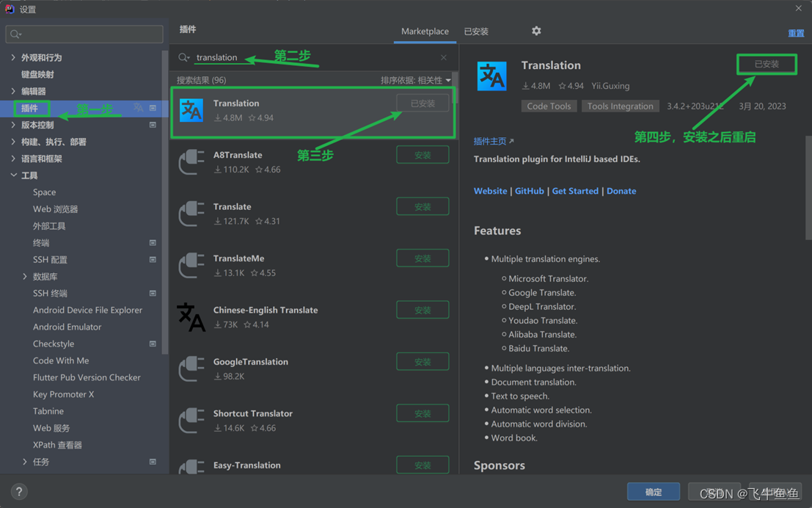Click the A8Translate plugin icon
812x508 pixels.
pyautogui.click(x=191, y=162)
